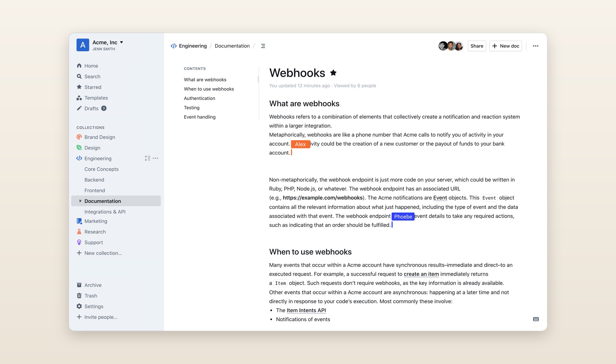Click the Research beaker icon

[79, 232]
